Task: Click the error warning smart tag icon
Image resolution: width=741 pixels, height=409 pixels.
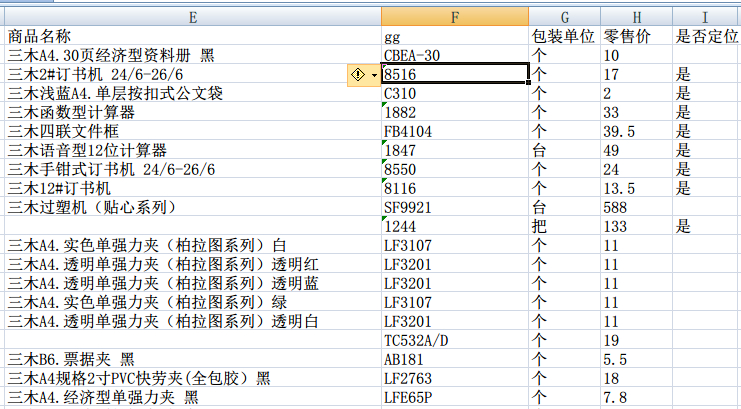Action: tap(357, 75)
